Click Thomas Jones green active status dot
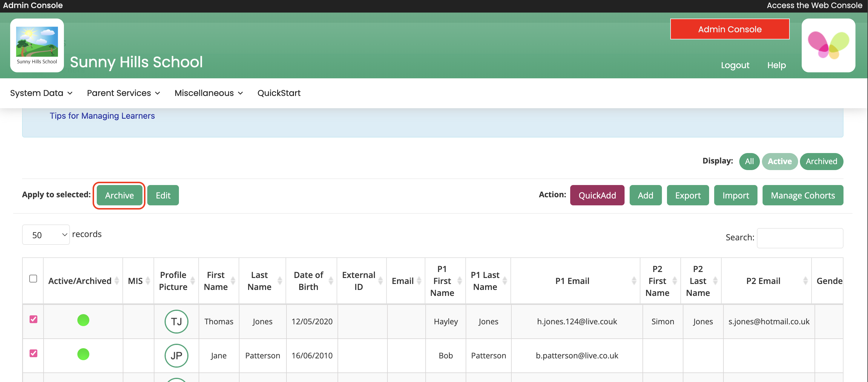This screenshot has width=868, height=382. [x=83, y=320]
